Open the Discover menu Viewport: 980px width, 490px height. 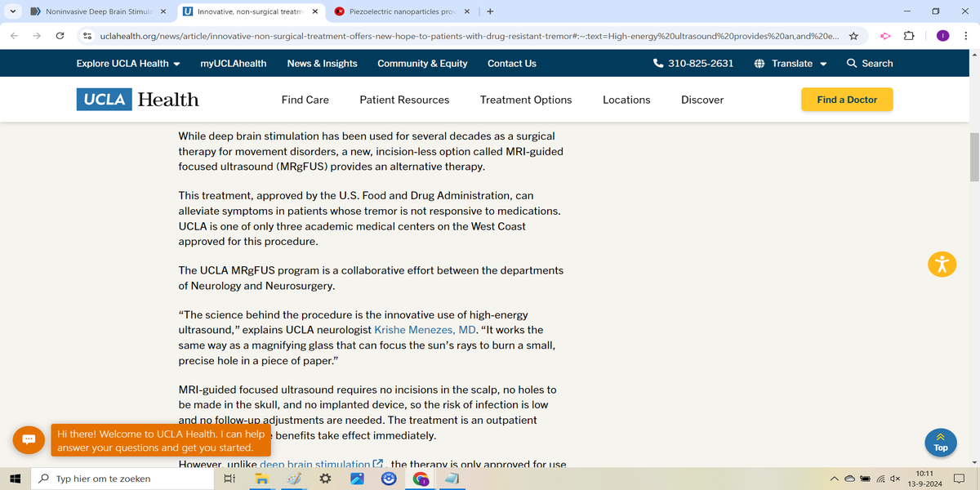702,100
